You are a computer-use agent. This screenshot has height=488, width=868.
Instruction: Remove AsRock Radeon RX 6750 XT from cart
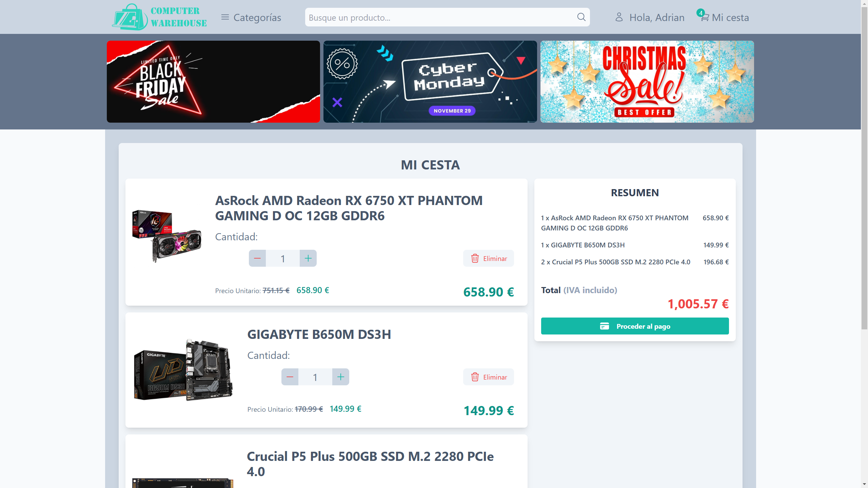489,258
